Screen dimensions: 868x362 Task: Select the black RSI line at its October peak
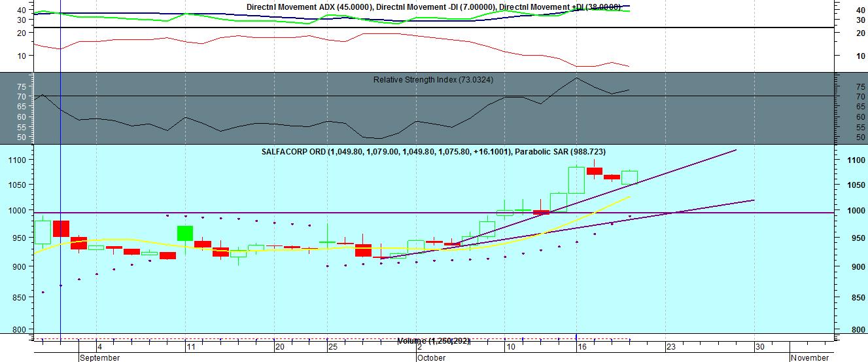[x=576, y=79]
